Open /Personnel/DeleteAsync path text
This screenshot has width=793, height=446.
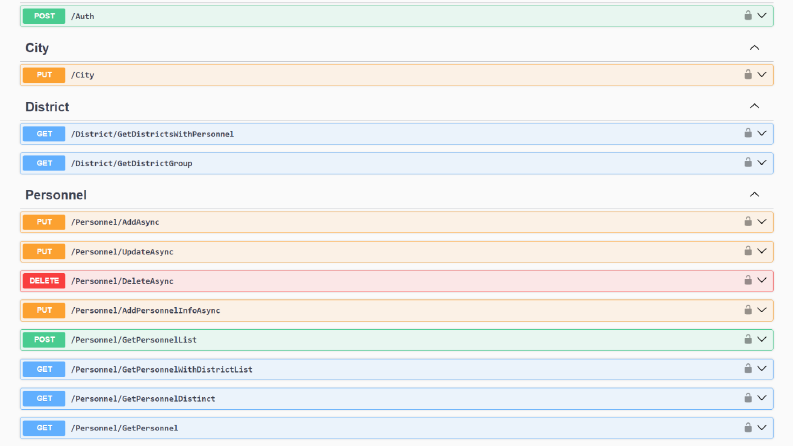122,281
